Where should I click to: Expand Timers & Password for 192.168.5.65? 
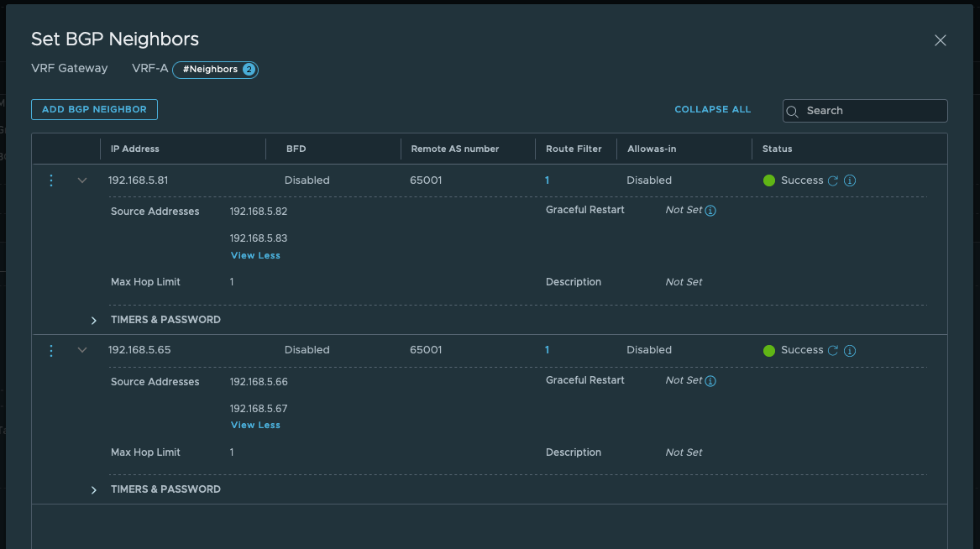[94, 489]
